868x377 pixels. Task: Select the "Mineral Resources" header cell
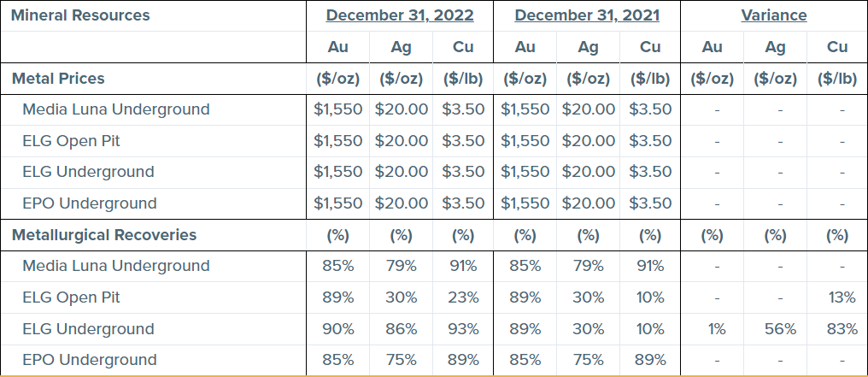[x=80, y=15]
